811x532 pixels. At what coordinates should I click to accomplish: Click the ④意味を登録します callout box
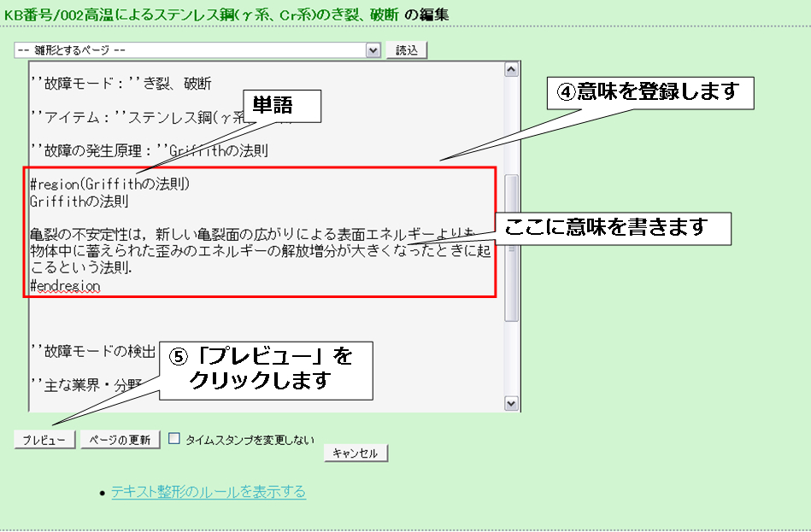[649, 92]
